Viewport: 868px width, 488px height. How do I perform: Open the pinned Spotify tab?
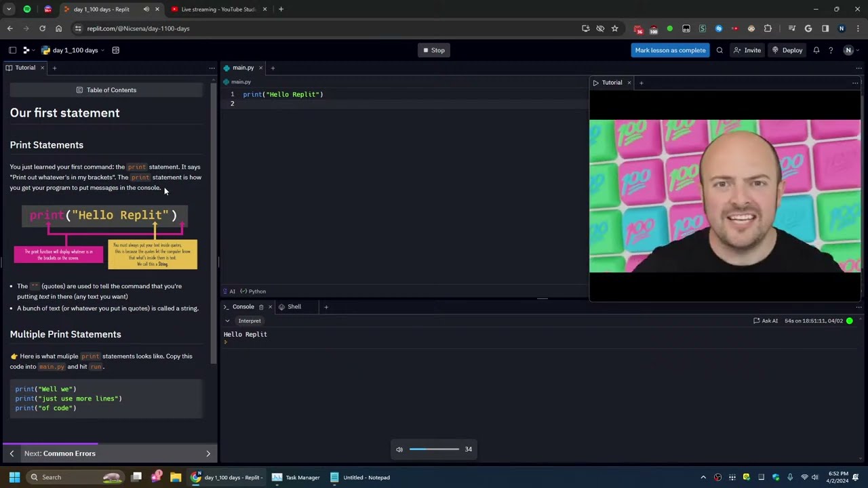click(27, 9)
